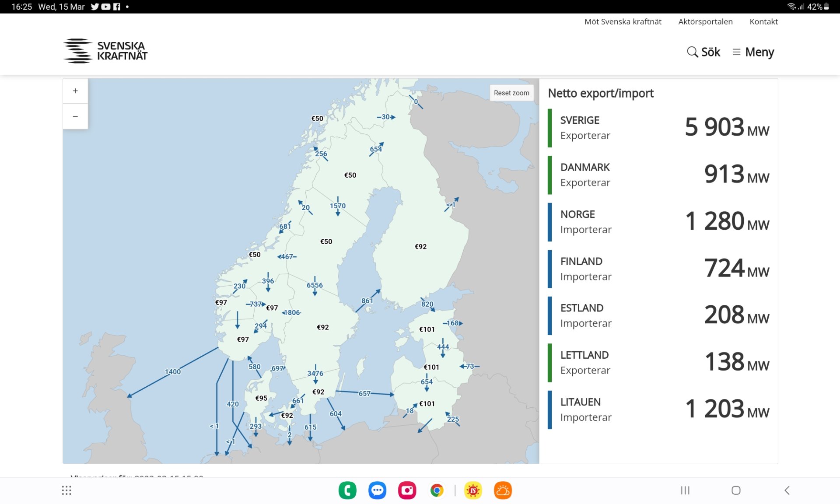Click the 256 flow label in northern Norway
Viewport: 840px width, 504px height.
point(321,154)
